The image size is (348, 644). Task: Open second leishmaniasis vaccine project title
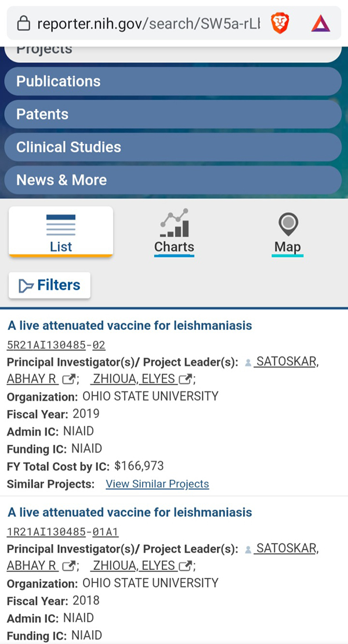130,512
